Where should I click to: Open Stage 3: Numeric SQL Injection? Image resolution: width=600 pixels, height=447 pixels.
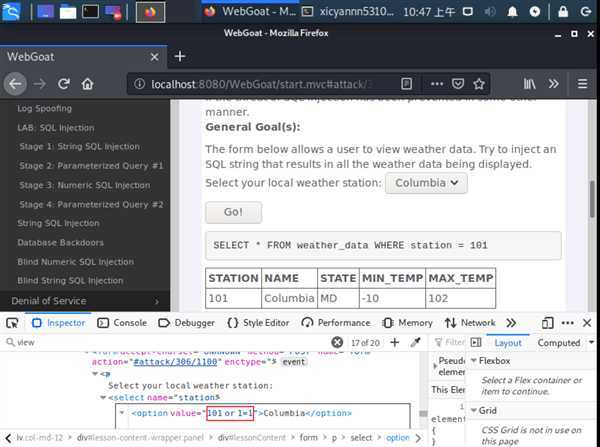point(85,185)
